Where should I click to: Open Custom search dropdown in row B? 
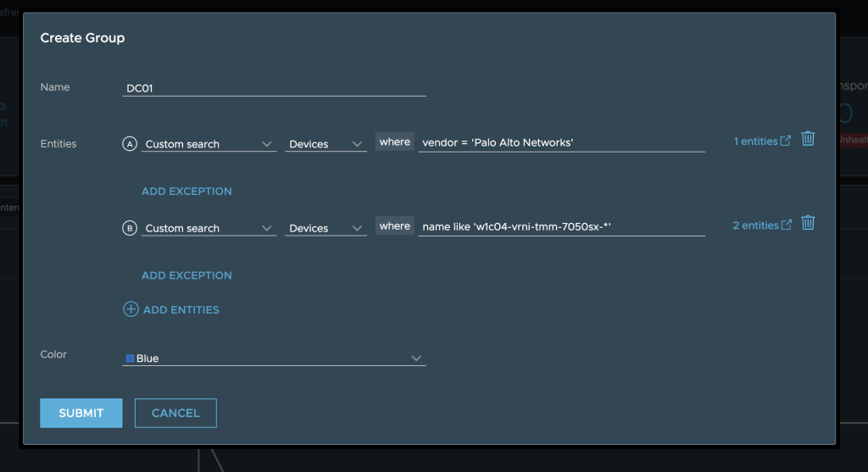[x=209, y=228]
